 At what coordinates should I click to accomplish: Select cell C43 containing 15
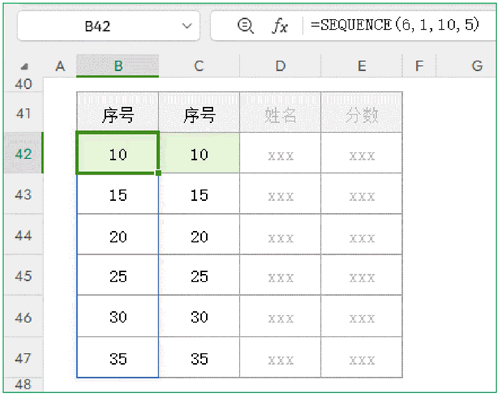[199, 194]
